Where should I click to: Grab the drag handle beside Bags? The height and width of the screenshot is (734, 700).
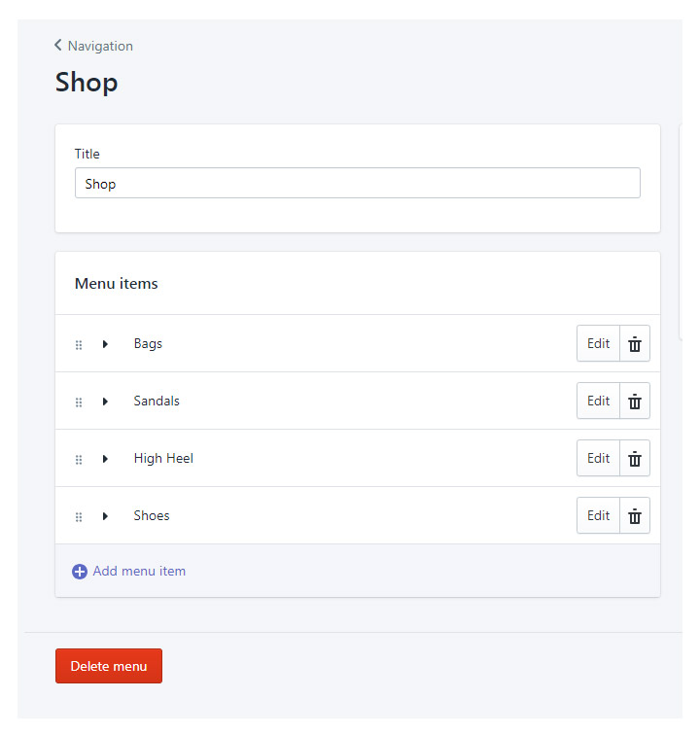pos(79,344)
